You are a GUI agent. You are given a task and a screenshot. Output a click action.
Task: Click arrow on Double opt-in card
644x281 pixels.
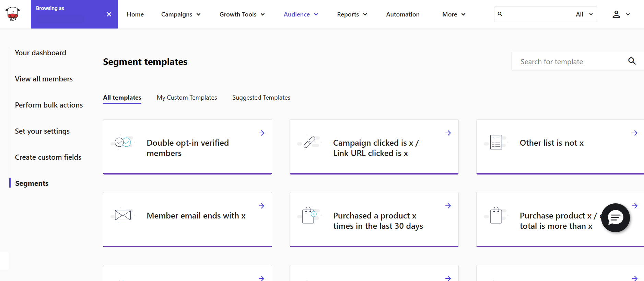pos(261,133)
